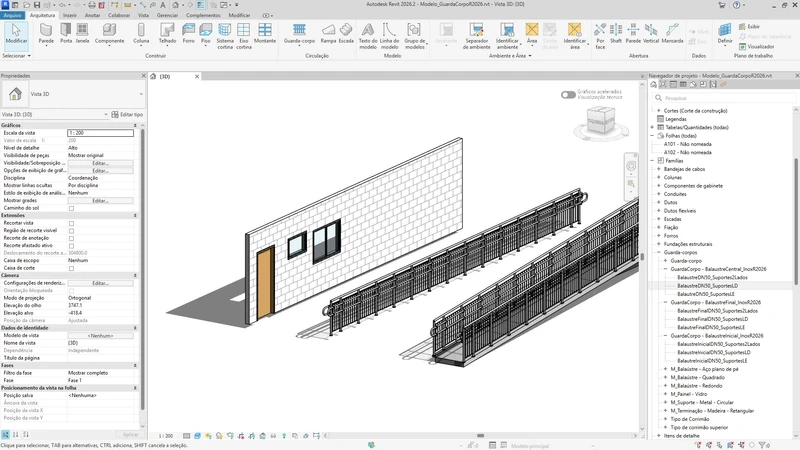Close the (3D) view tab

click(x=197, y=76)
